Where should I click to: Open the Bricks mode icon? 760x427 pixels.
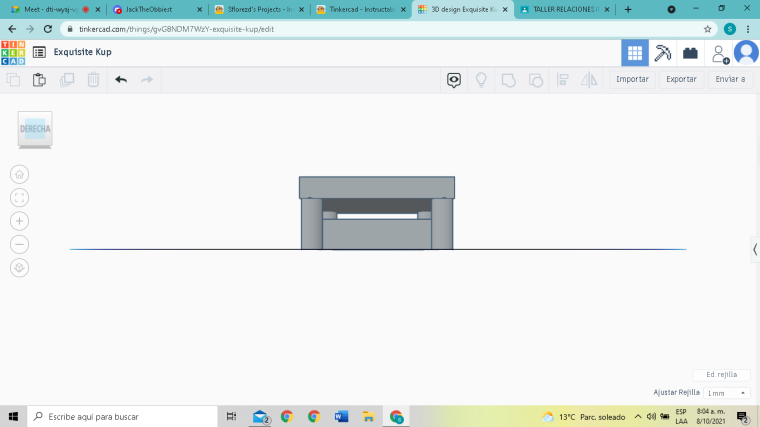(x=690, y=53)
